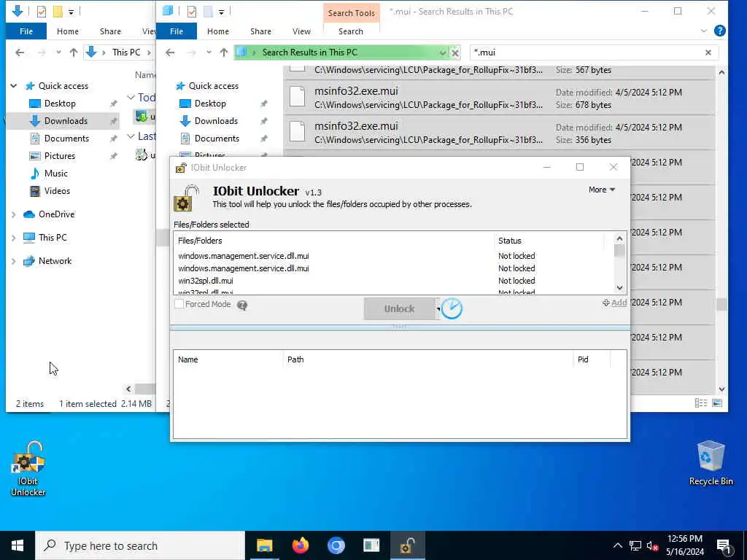Open Home tab in search results window
Screen dimensions: 747x560
(x=217, y=31)
